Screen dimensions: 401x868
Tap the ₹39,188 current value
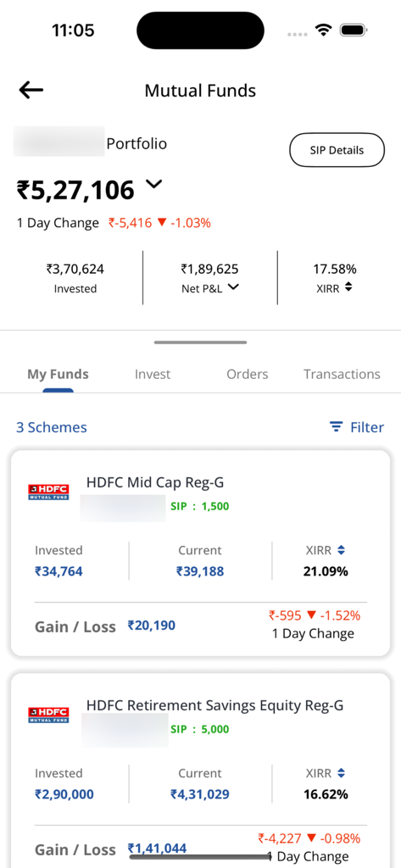click(x=200, y=570)
